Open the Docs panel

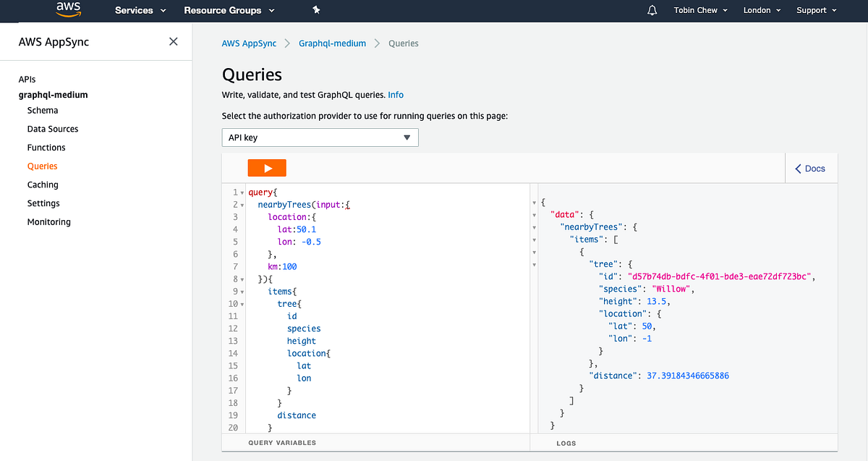click(811, 168)
